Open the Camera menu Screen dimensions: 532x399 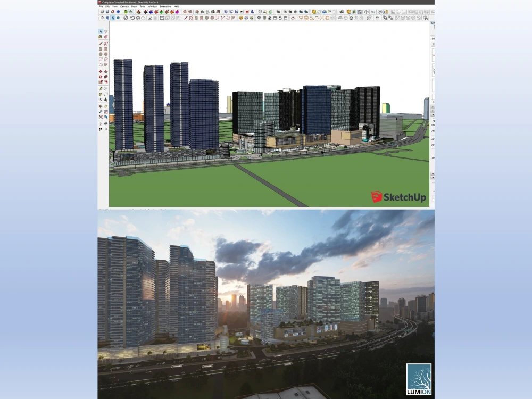point(124,6)
